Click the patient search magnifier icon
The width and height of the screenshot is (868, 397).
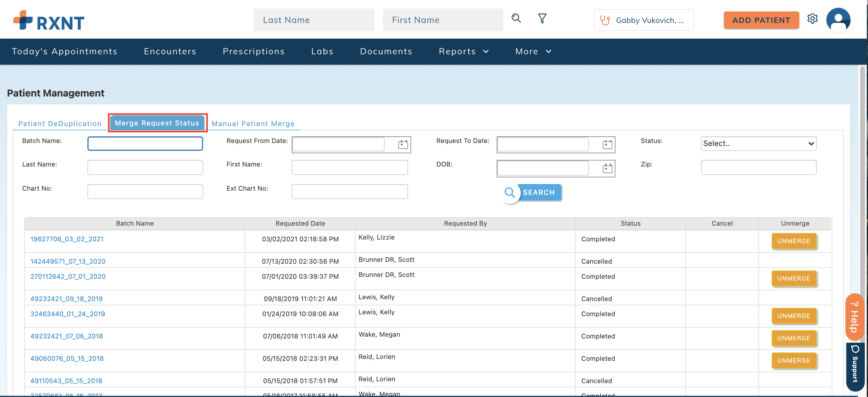[x=516, y=18]
